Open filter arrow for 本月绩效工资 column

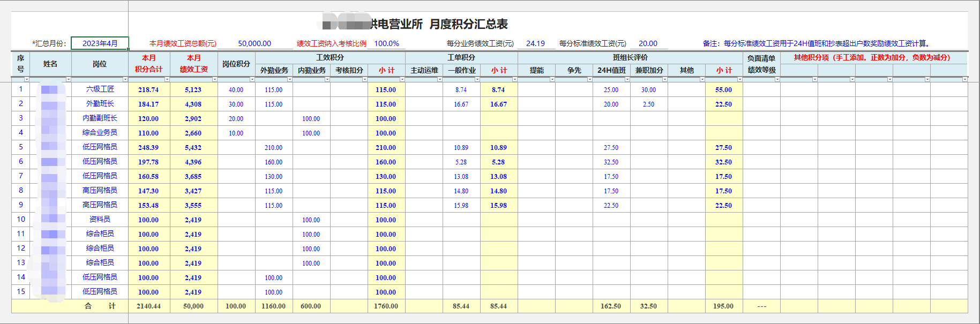(214, 79)
